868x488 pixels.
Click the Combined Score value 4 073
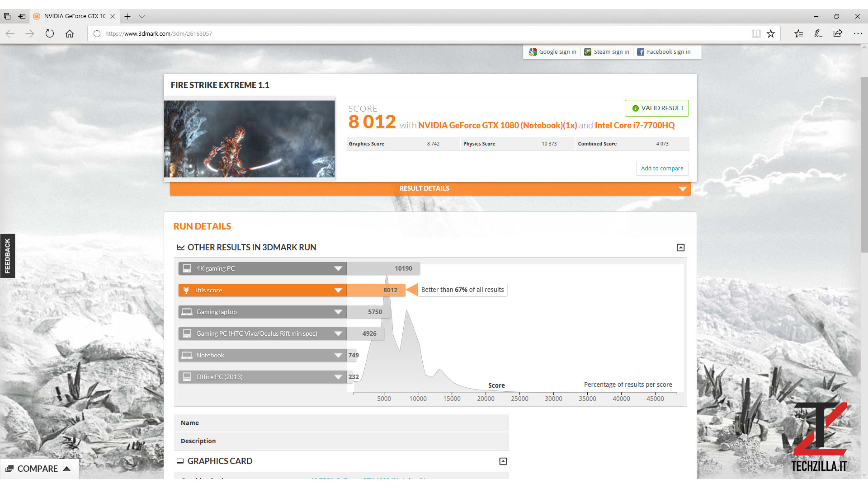pos(662,144)
